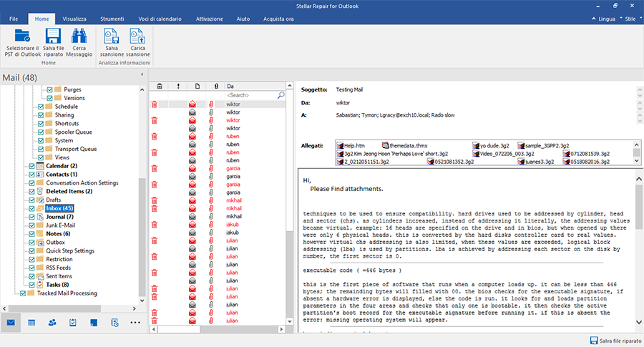The height and width of the screenshot is (347, 644).
Task: Open the Attivazione tab
Action: tap(210, 19)
